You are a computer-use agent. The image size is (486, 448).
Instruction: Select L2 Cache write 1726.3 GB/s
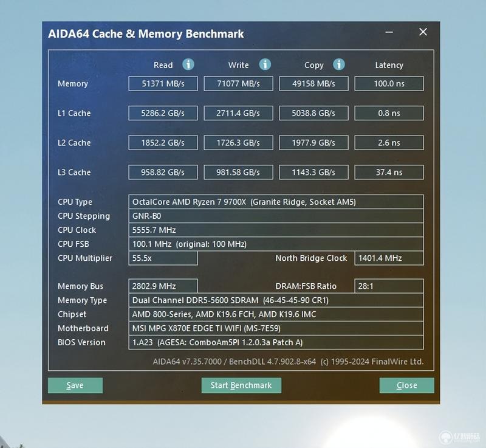point(238,143)
